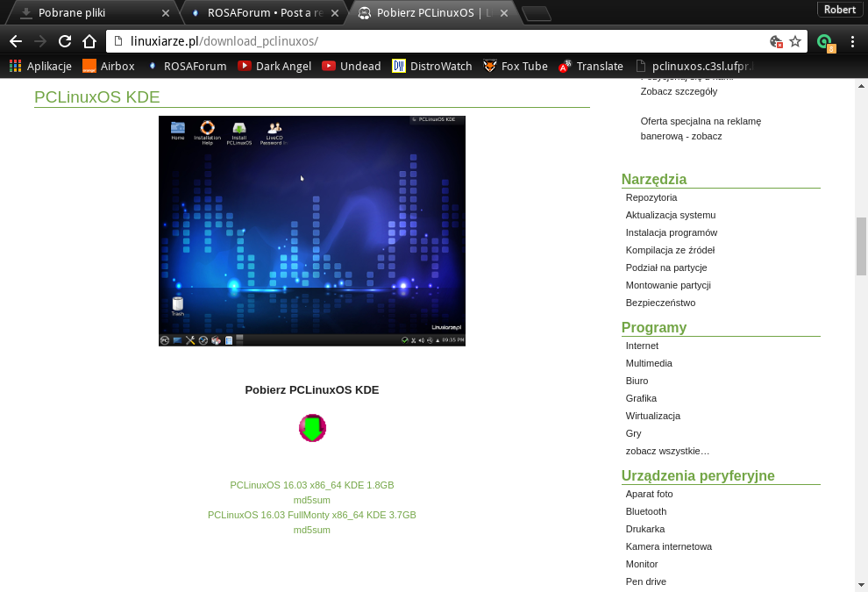Download PCLinuxOS 16.03 FullMonty KDE 3.7GB
Image resolution: width=868 pixels, height=592 pixels.
click(311, 515)
